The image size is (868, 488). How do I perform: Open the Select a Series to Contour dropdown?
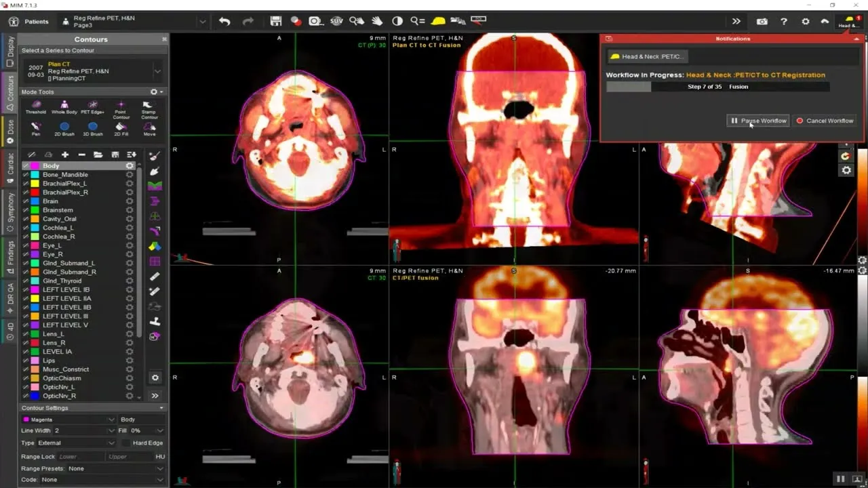point(157,70)
